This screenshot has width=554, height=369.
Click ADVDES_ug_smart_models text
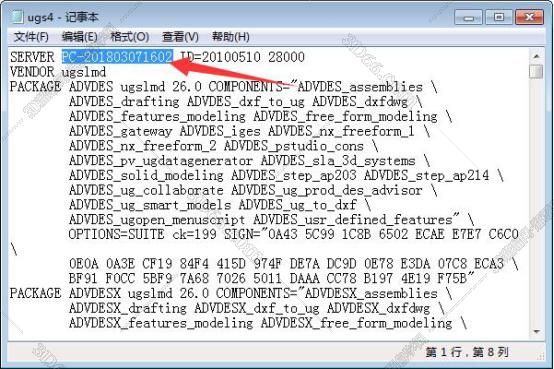coord(150,205)
